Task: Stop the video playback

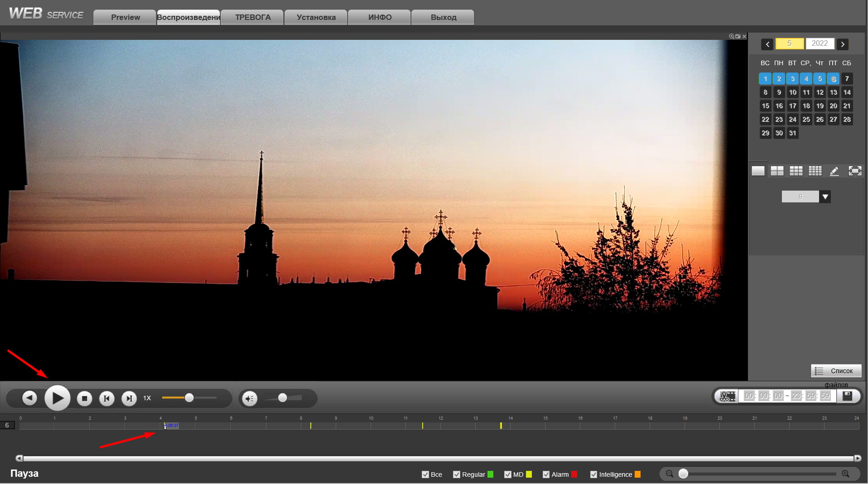Action: coord(84,398)
